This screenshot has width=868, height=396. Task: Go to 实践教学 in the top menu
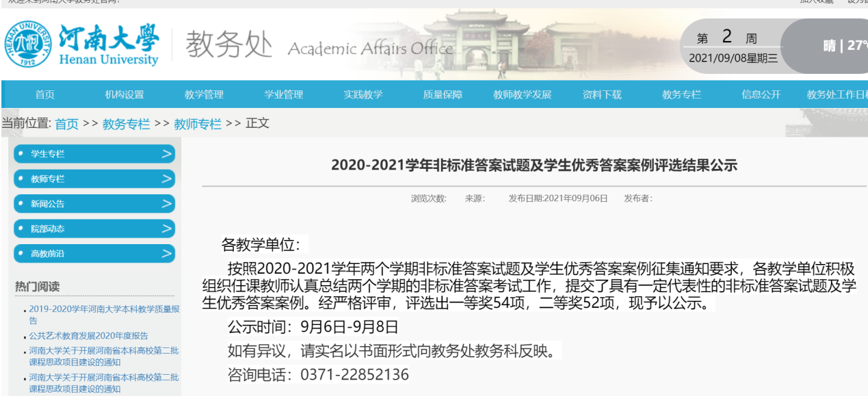click(x=363, y=94)
